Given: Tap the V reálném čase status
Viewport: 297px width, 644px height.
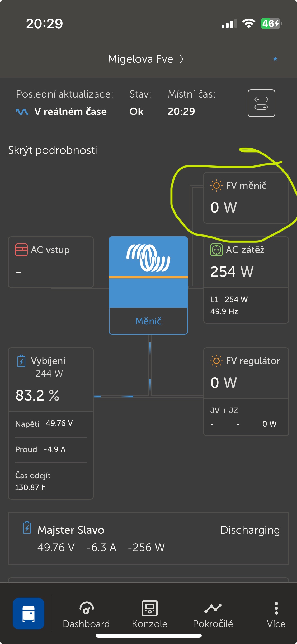Looking at the screenshot, I should click(70, 112).
